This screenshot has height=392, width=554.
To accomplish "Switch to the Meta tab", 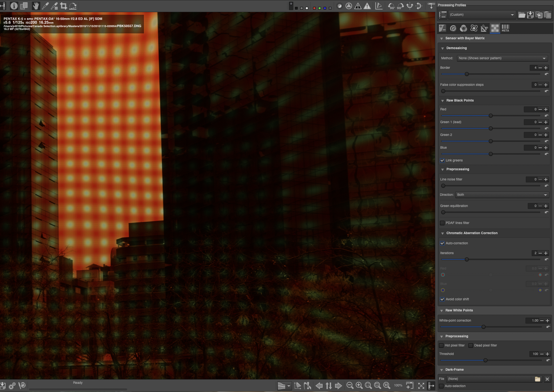I will point(505,28).
